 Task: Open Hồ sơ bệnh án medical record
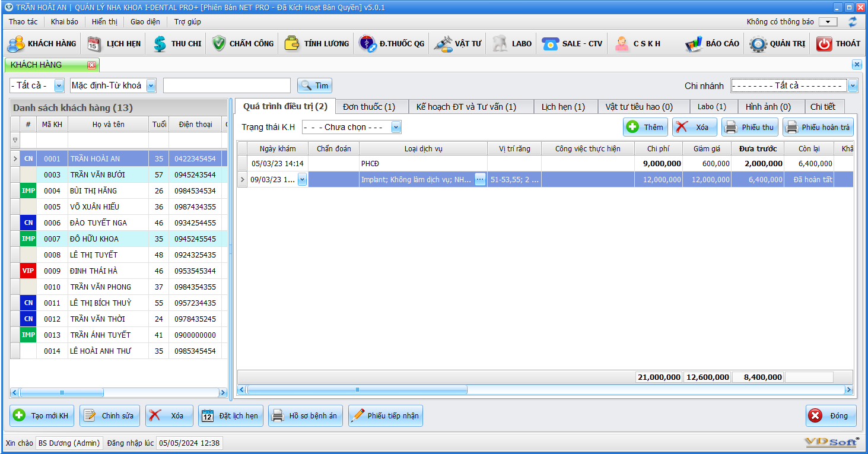tap(306, 416)
